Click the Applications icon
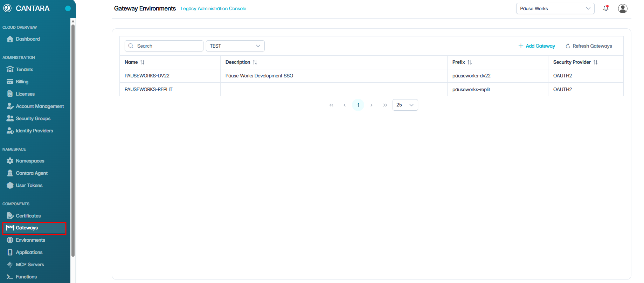The height and width of the screenshot is (283, 644). tap(10, 252)
